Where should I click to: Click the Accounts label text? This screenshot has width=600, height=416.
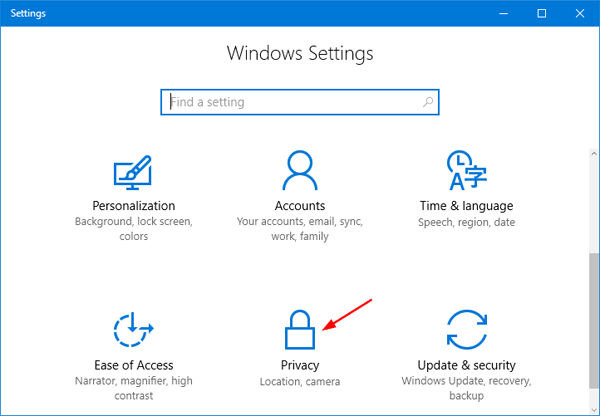pyautogui.click(x=300, y=205)
